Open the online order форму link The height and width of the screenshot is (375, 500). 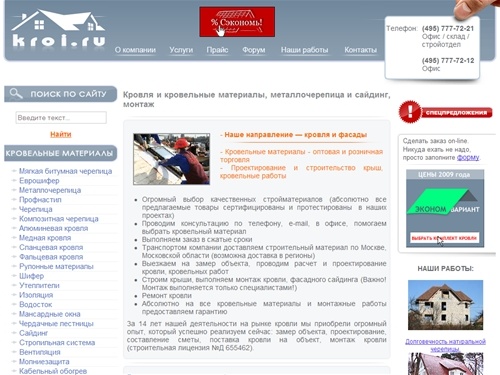[x=468, y=157]
